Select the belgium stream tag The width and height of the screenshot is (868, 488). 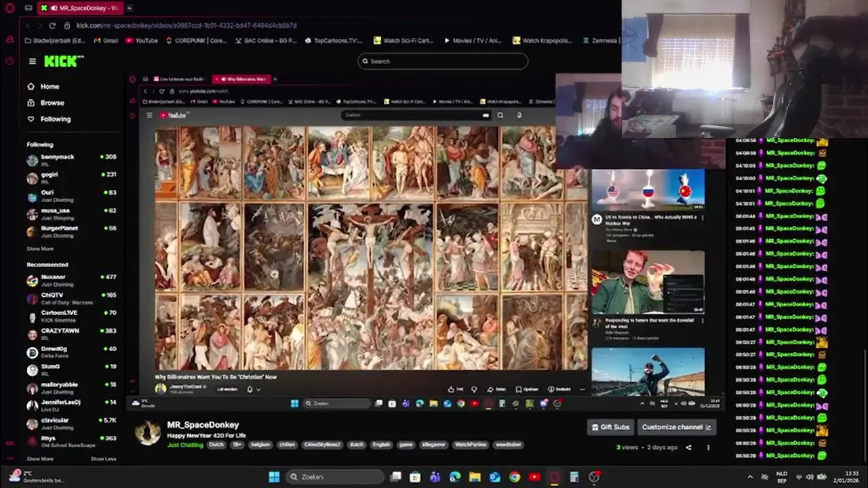[x=260, y=445]
